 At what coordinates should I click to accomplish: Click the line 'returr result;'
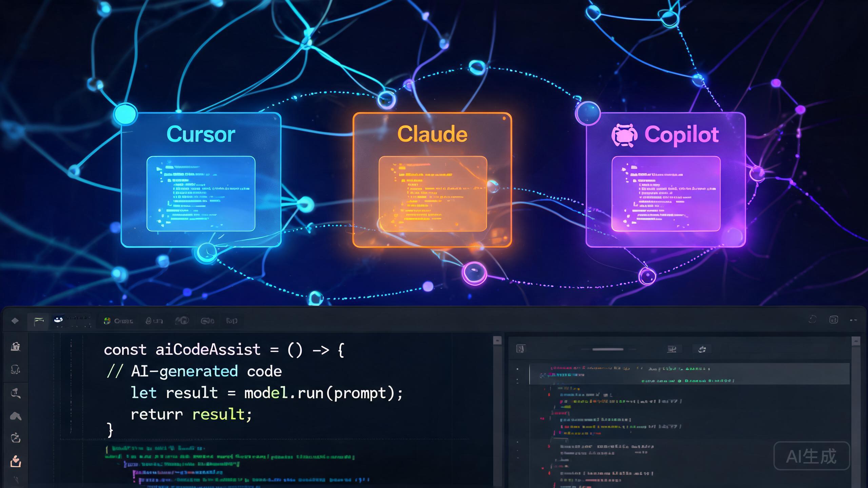pos(192,414)
